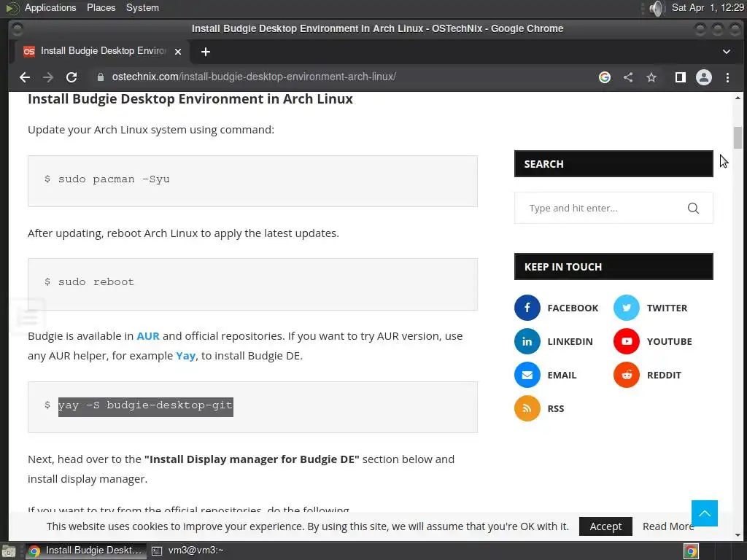
Task: Open floating table of contents icon
Action: tap(28, 316)
